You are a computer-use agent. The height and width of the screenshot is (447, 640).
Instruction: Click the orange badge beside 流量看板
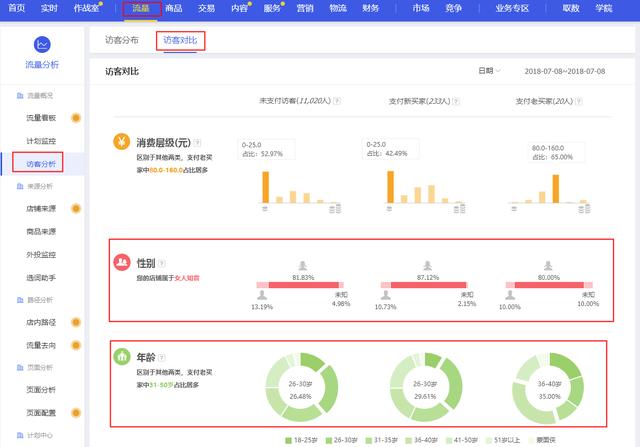click(76, 118)
